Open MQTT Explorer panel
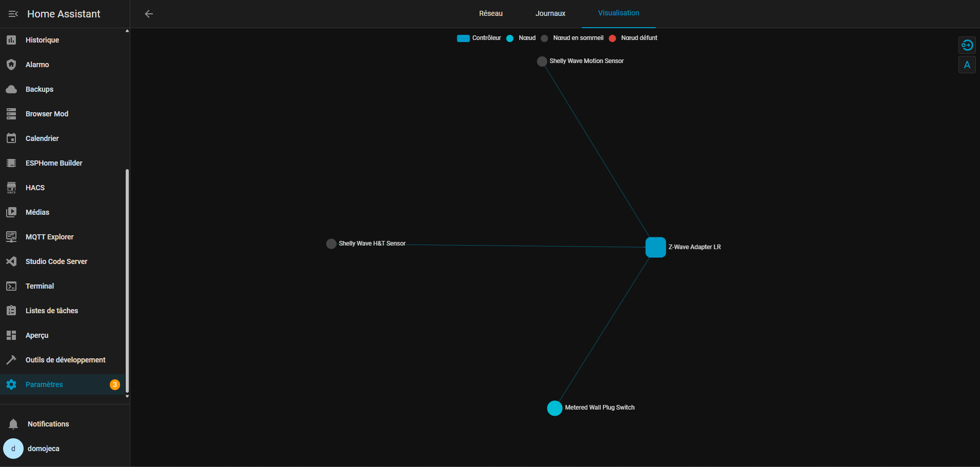The height and width of the screenshot is (467, 980). [x=49, y=237]
